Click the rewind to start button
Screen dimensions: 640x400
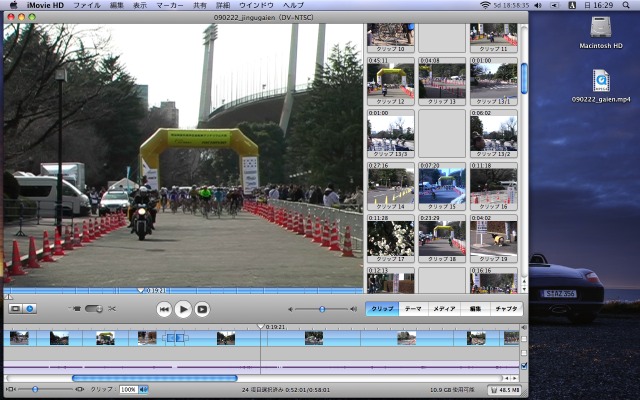164,309
